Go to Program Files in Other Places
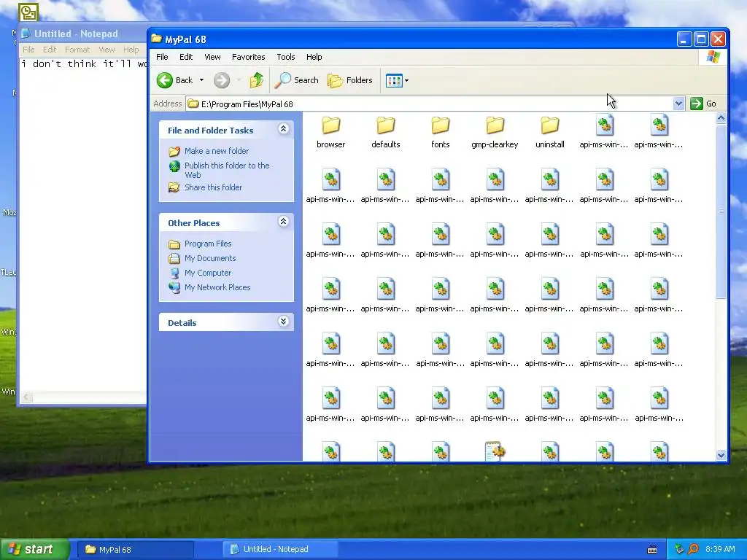The width and height of the screenshot is (747, 560). pyautogui.click(x=208, y=244)
